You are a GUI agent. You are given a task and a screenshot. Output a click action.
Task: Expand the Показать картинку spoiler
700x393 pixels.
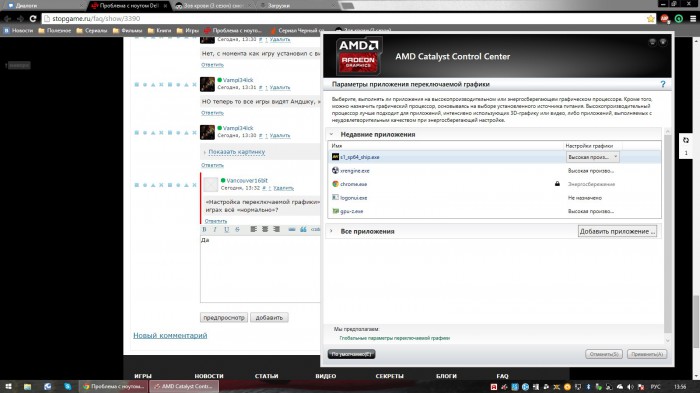click(x=237, y=152)
